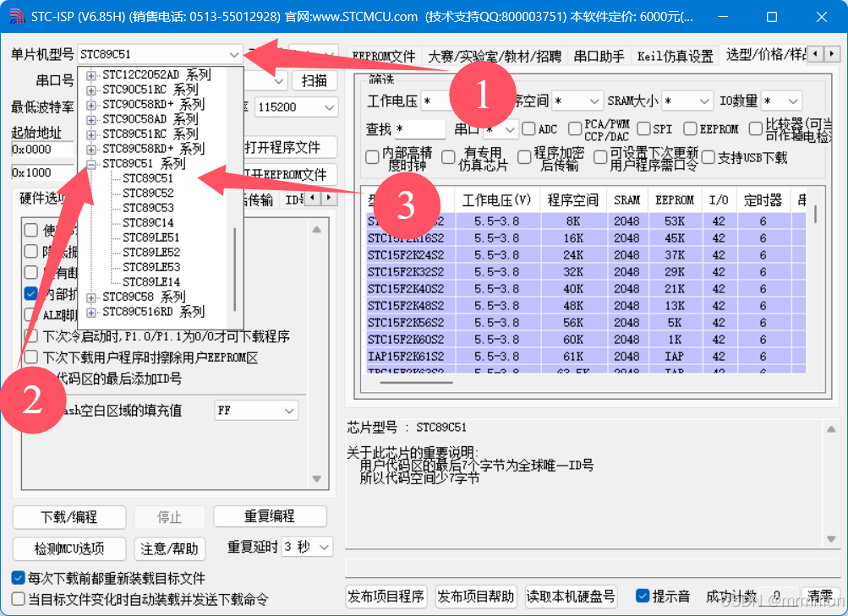Toggle 当目标文件变化时自动装载 checkbox
This screenshot has height=616, width=848.
pos(19,599)
